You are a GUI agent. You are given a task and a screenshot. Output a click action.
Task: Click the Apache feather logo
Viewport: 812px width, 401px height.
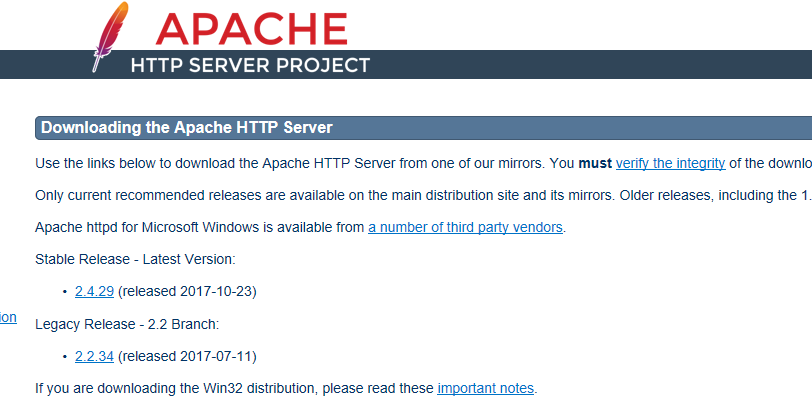pos(107,40)
